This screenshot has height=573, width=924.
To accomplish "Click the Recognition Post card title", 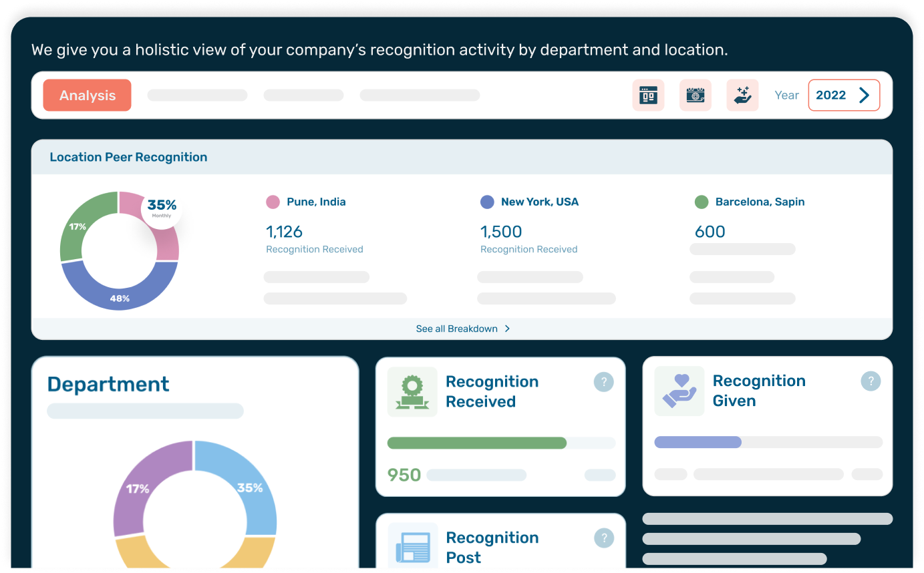I will click(x=492, y=548).
